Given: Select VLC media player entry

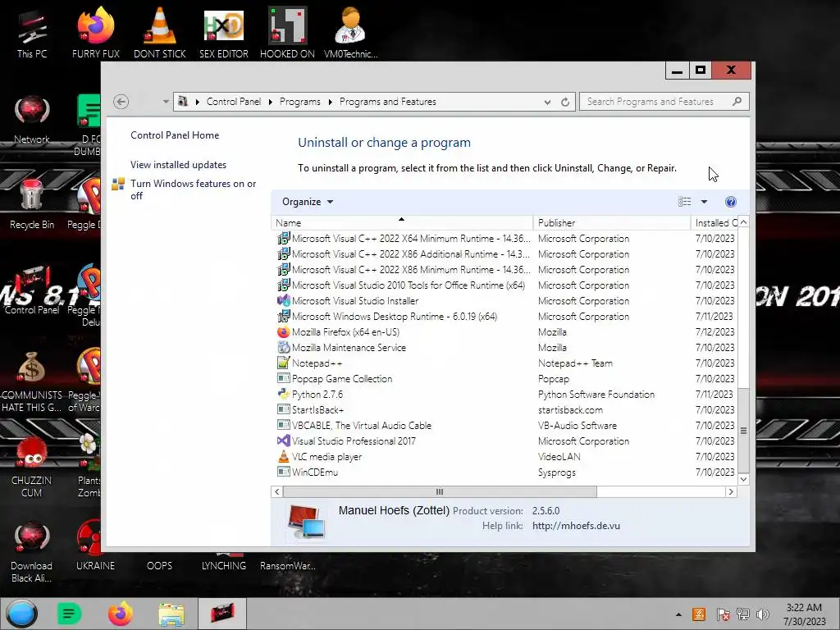Looking at the screenshot, I should [504, 457].
